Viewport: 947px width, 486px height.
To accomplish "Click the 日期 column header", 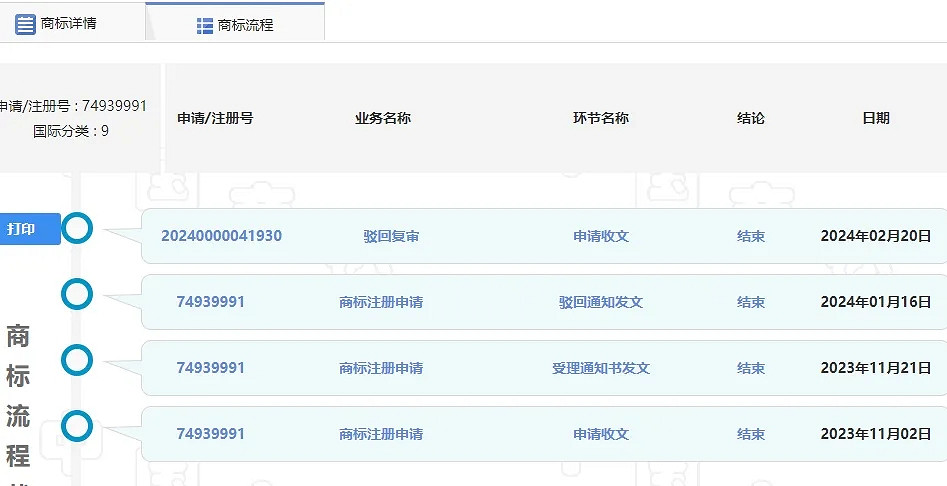I will (x=875, y=118).
